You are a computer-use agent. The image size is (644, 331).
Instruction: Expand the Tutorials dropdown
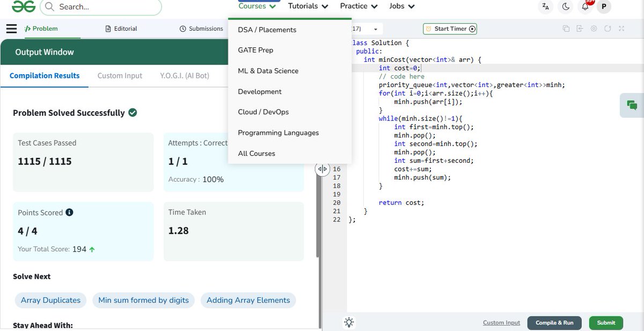tap(308, 6)
